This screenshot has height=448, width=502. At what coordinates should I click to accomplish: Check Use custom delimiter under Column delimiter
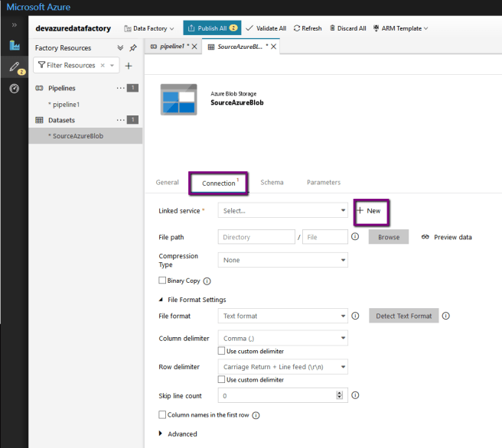[222, 351]
